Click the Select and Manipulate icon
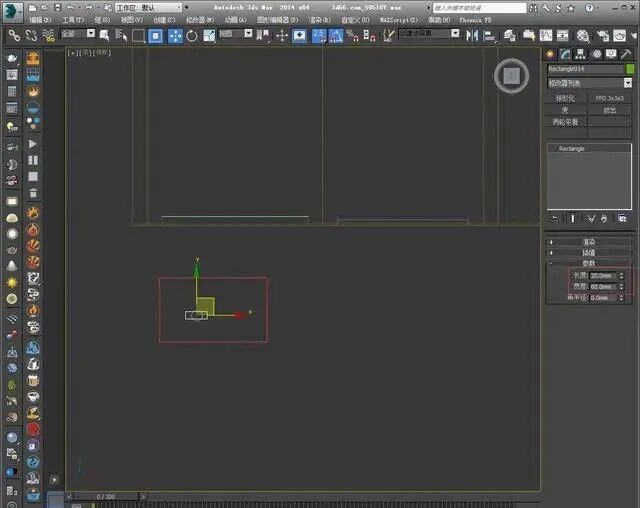Viewport: 640px width, 508px height. (282, 36)
